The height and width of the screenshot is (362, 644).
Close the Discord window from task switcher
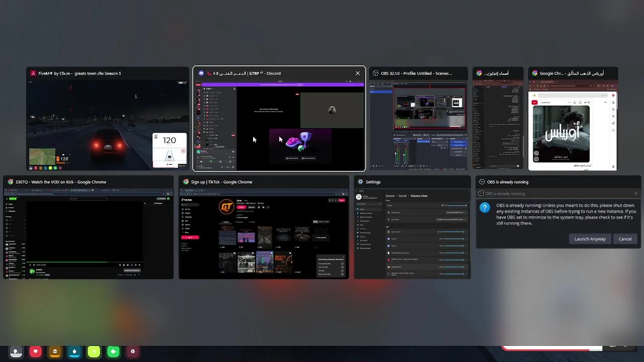(x=358, y=73)
